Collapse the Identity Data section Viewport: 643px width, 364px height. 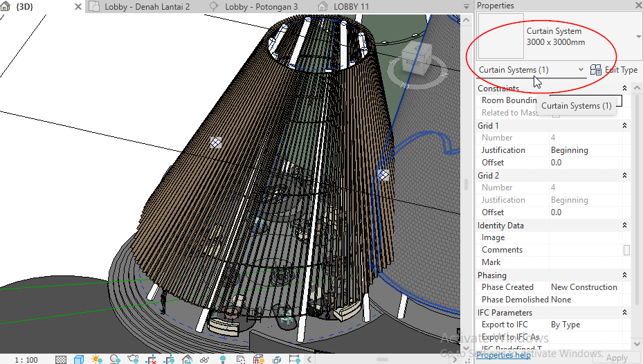pos(624,225)
